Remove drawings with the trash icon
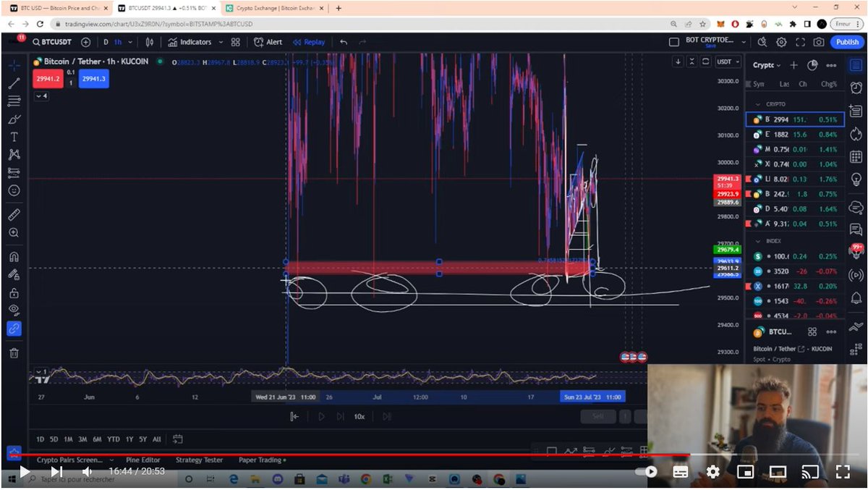This screenshot has height=490, width=868. pyautogui.click(x=14, y=353)
